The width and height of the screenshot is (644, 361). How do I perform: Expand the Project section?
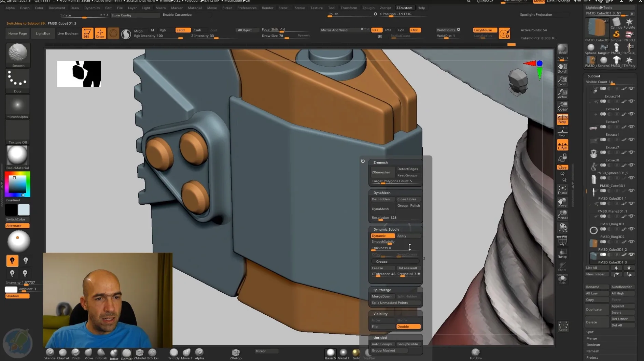pos(592,358)
